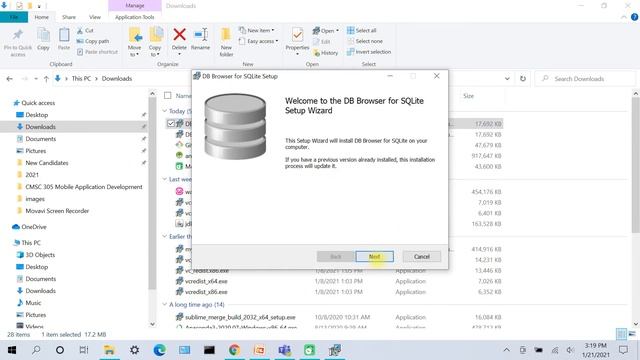
Task: Select Downloads under Quick access
Action: click(x=40, y=127)
